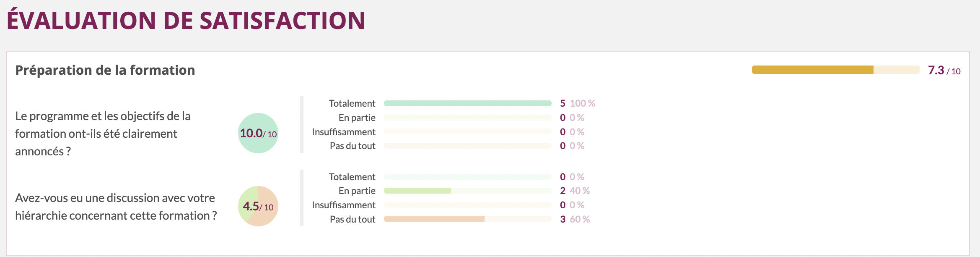Click the Préparation de la formation heading
Screen dimensions: 980x257
coord(105,70)
